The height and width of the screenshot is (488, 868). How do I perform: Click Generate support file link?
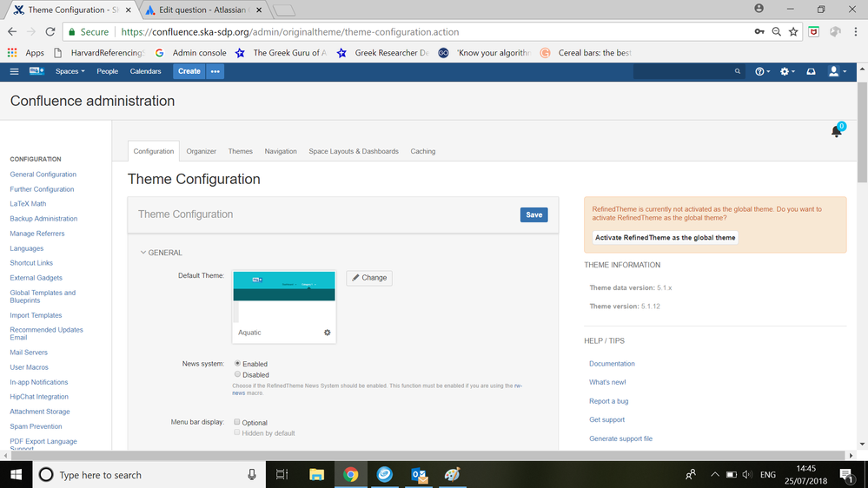click(620, 439)
